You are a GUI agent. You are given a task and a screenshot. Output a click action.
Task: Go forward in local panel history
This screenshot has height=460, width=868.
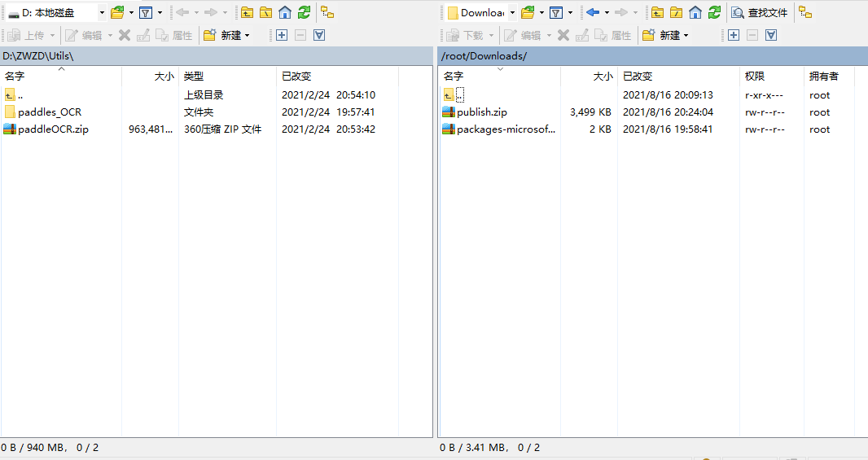tap(211, 12)
